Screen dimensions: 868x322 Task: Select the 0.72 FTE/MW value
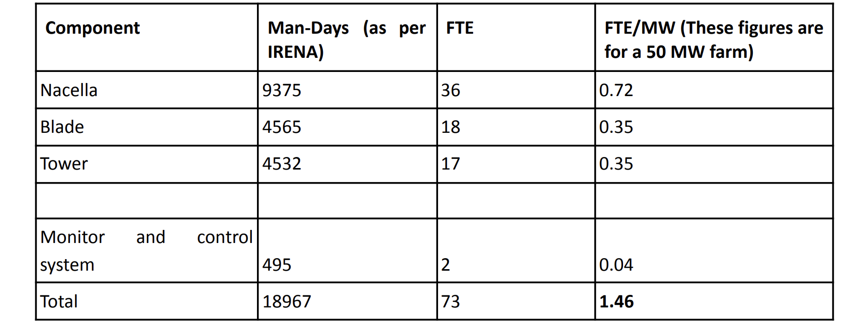714,90
